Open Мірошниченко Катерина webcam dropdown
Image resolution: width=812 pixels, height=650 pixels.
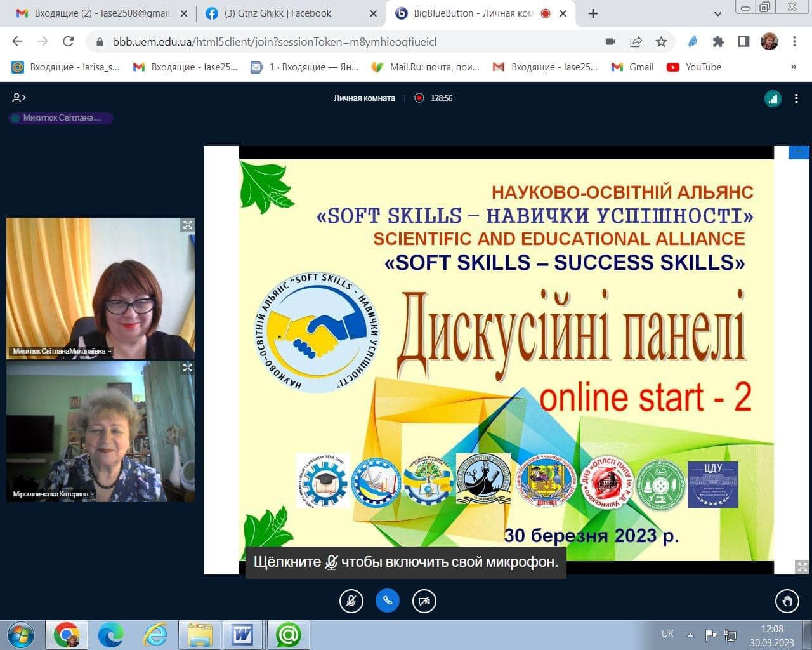53,494
